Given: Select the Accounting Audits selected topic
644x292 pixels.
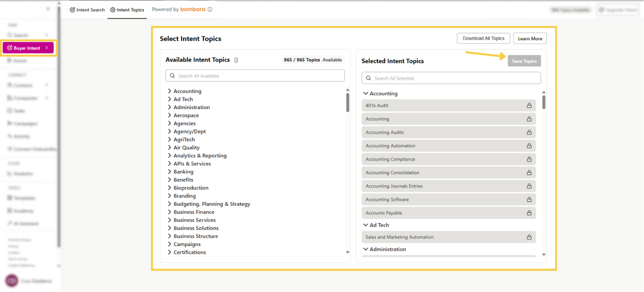Looking at the screenshot, I should click(x=449, y=132).
